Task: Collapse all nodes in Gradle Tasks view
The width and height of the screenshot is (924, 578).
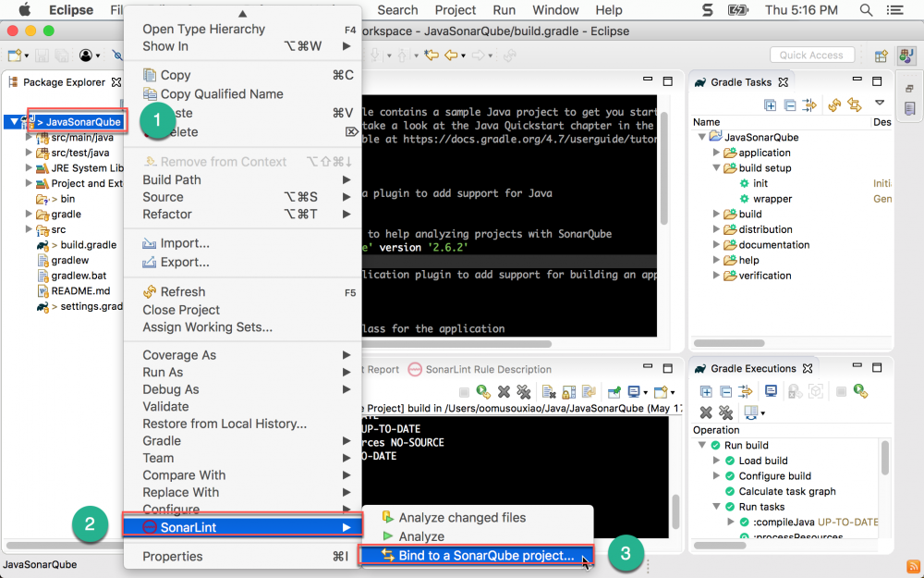Action: click(x=790, y=105)
